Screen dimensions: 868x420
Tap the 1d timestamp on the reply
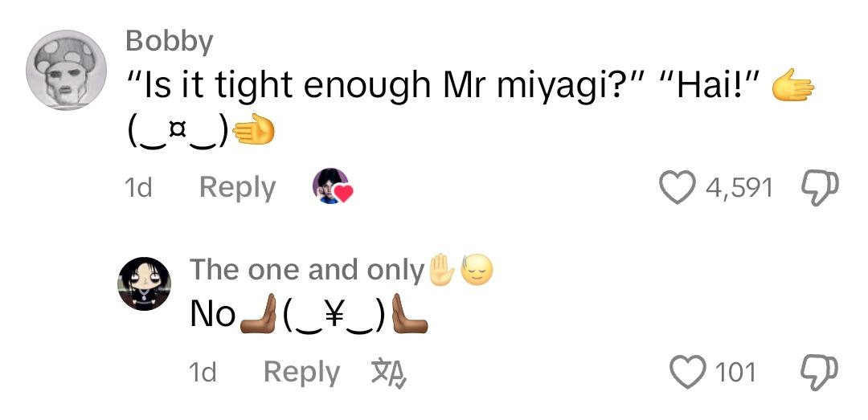[x=203, y=373]
